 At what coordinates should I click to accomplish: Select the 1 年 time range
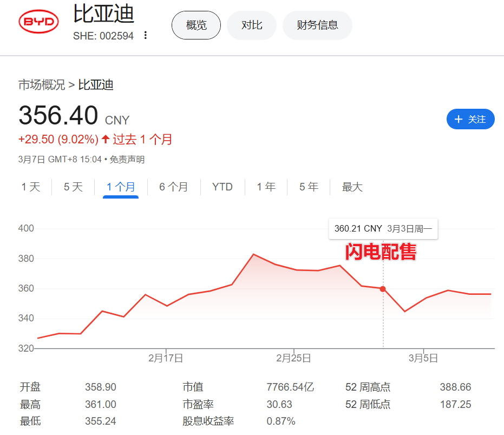(x=266, y=187)
